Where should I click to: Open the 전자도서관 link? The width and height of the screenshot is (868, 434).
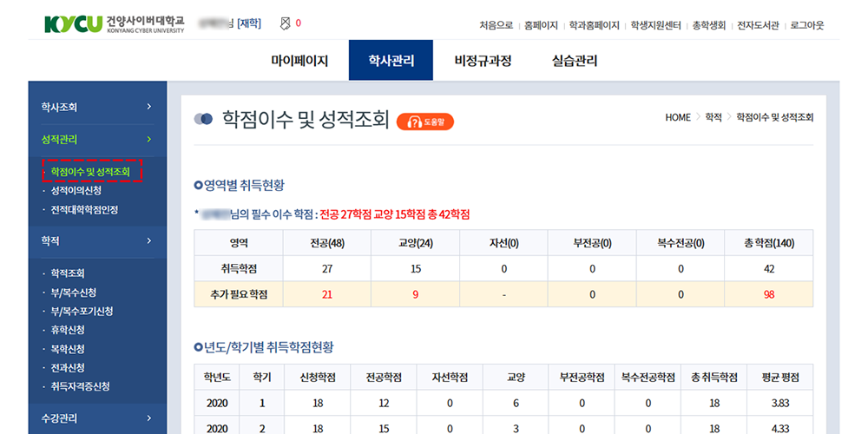click(x=758, y=25)
